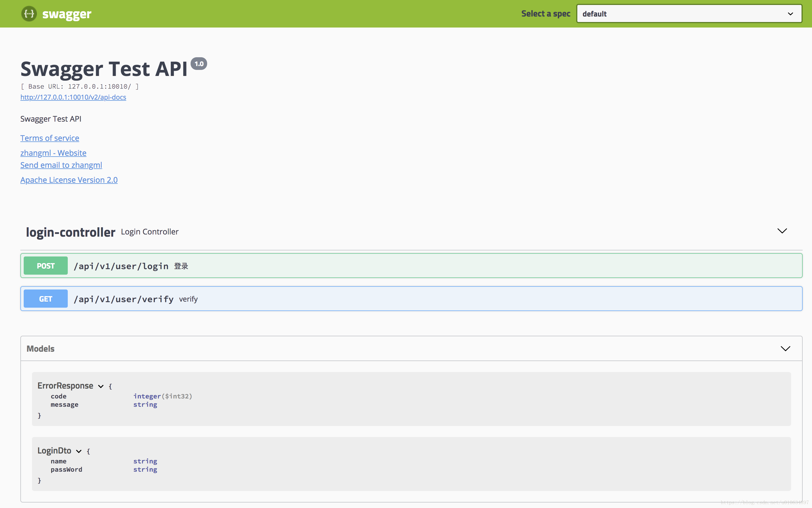Collapse the Models section chevron
The image size is (812, 508).
pyautogui.click(x=785, y=349)
